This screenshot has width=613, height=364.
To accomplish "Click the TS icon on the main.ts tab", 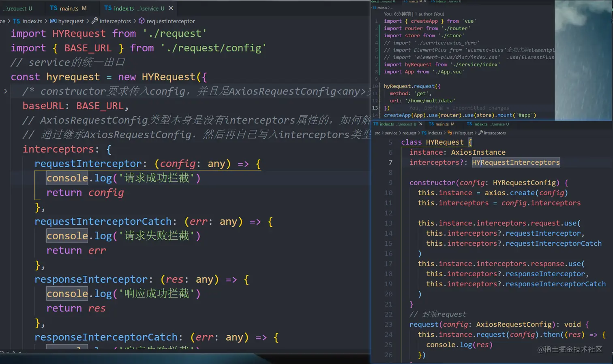I will click(x=53, y=8).
